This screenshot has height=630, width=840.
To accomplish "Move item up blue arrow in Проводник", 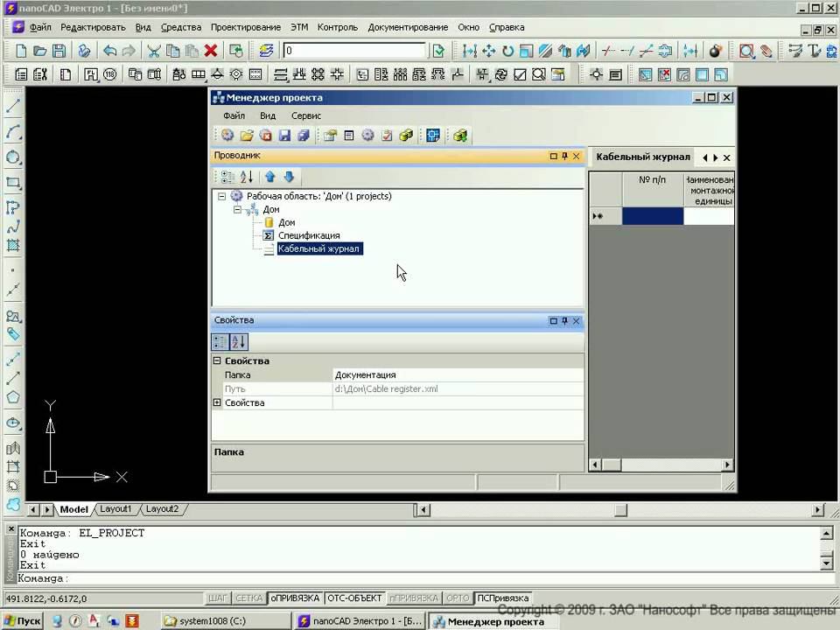I will (270, 177).
